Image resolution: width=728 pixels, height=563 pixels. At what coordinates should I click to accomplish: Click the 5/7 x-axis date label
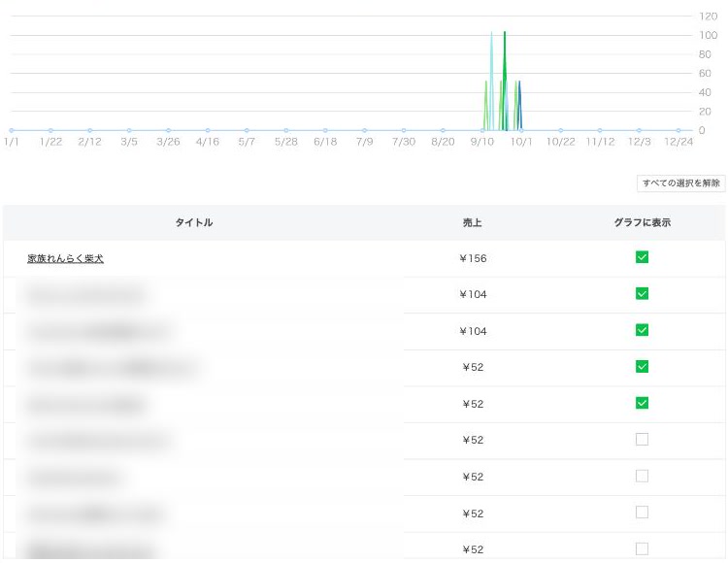click(247, 142)
